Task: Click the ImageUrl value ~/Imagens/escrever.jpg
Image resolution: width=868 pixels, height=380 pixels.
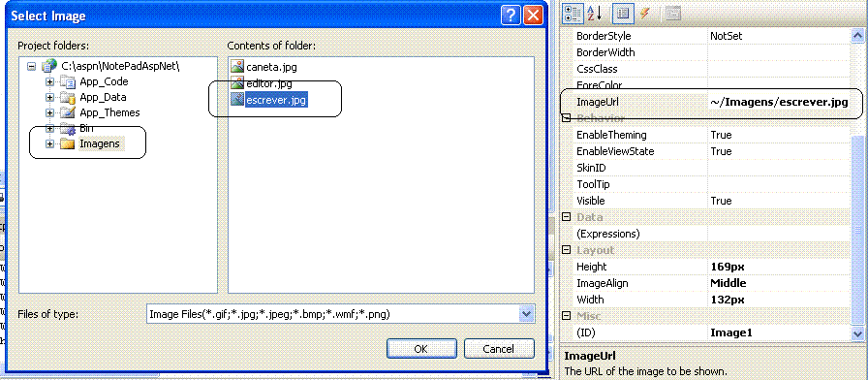Action: point(779,102)
